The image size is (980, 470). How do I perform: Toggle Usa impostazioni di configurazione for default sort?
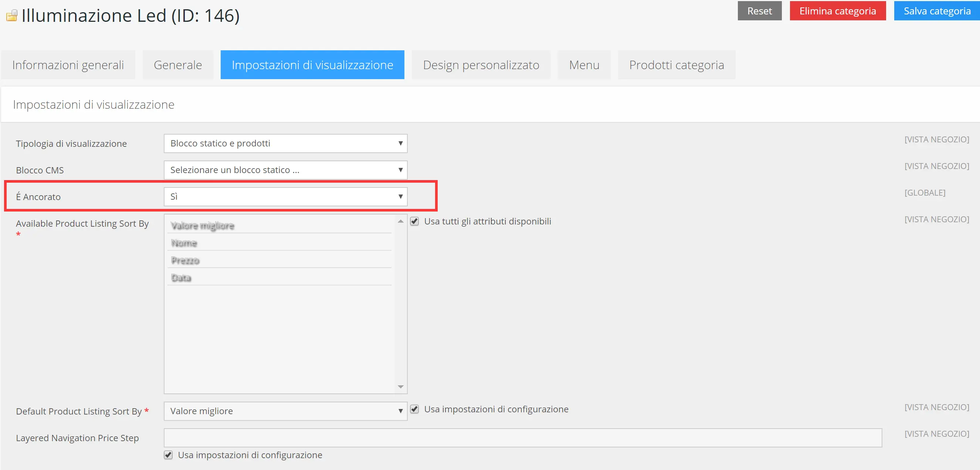pos(414,409)
